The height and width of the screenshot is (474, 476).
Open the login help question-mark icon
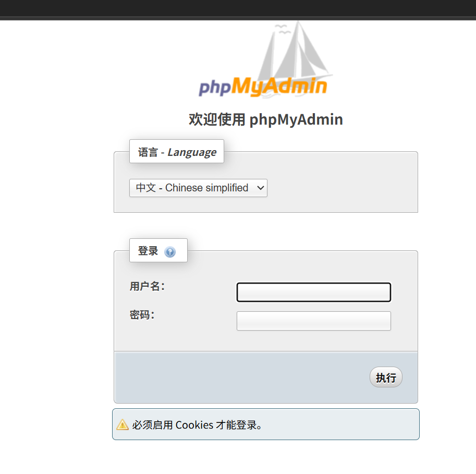point(169,252)
